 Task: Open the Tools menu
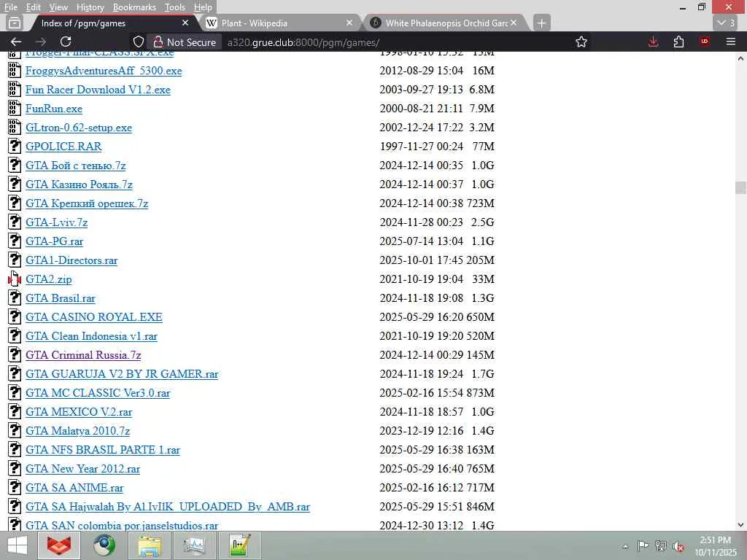coord(175,7)
